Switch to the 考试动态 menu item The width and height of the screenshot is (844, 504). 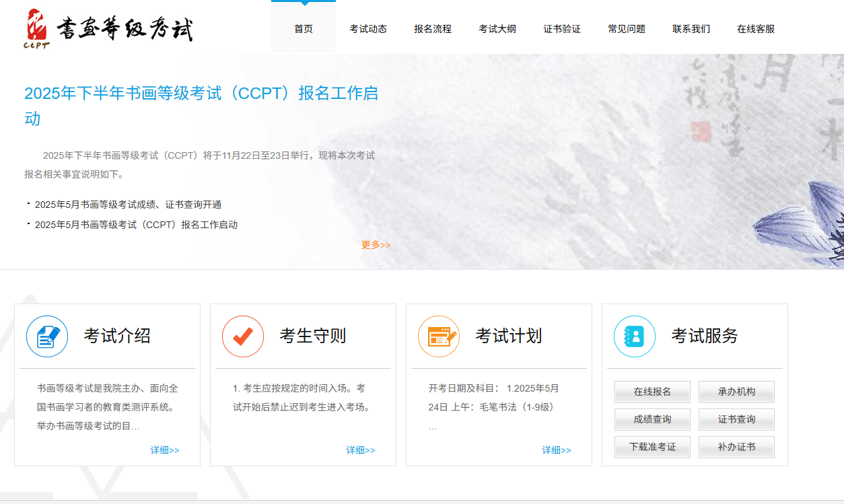tap(368, 29)
